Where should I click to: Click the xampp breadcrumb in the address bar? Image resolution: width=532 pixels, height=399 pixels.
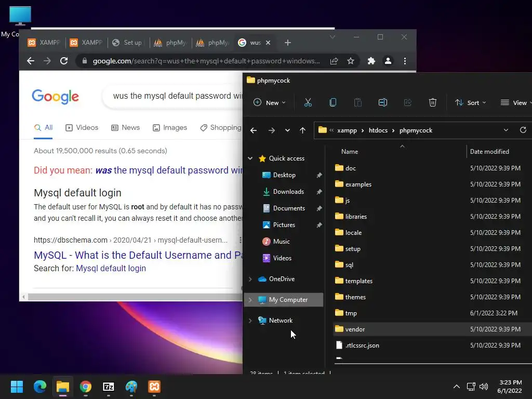[347, 130]
